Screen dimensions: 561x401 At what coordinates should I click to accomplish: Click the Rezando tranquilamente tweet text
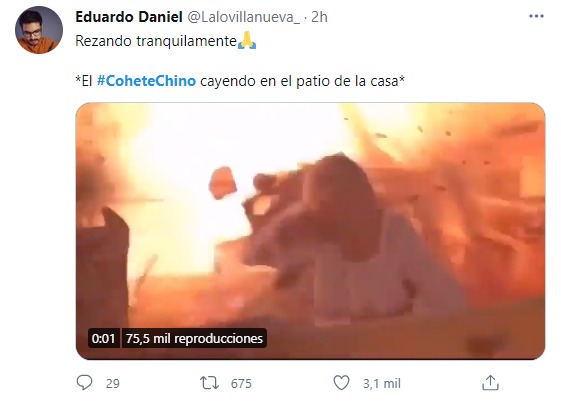click(156, 41)
